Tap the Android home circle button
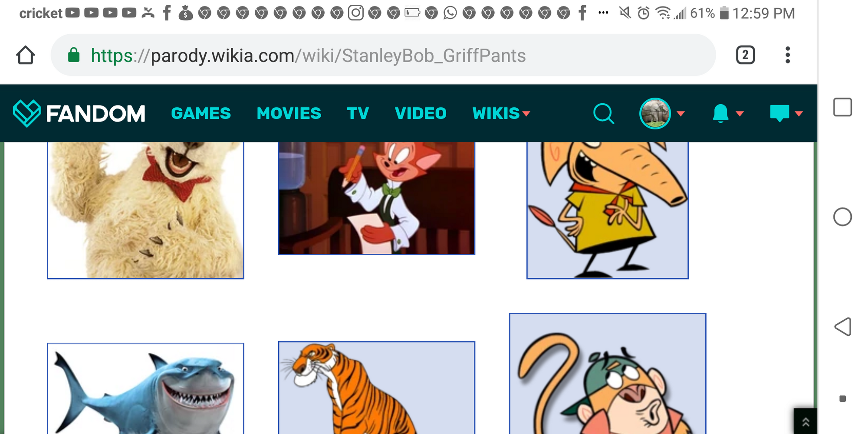This screenshot has width=868, height=434. (x=842, y=217)
